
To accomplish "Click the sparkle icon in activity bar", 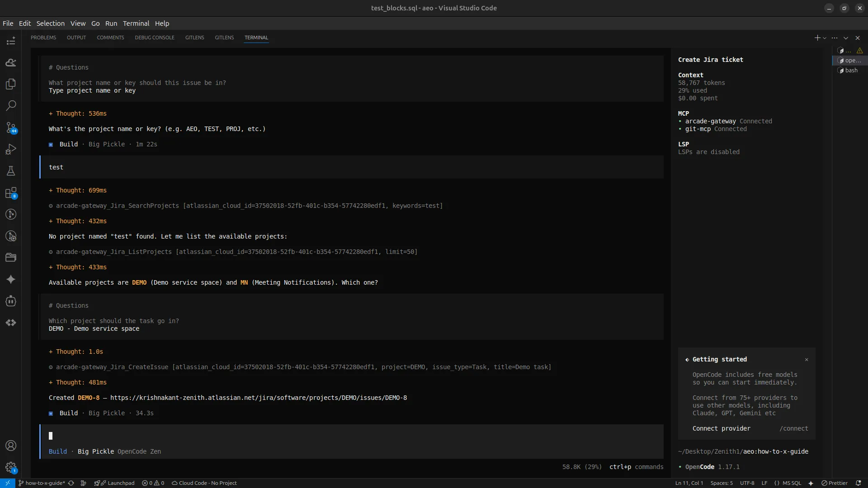I will [x=11, y=279].
